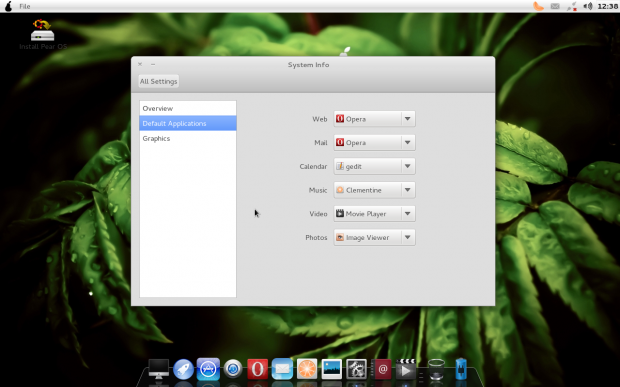Image resolution: width=620 pixels, height=387 pixels.
Task: Open the Web default application dropdown
Action: [374, 119]
